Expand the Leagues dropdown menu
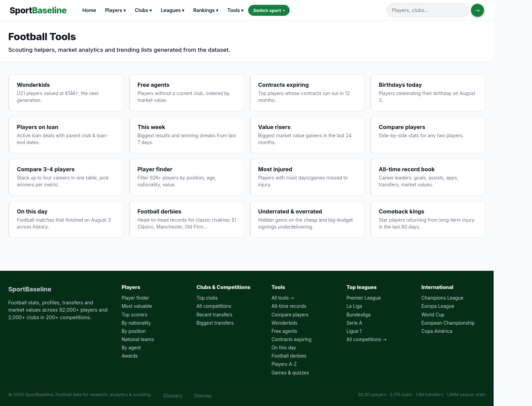 point(172,10)
